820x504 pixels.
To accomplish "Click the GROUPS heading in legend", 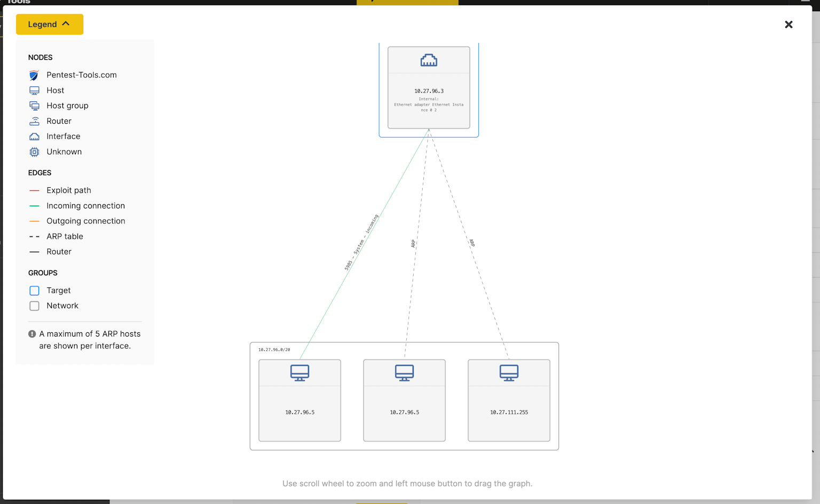I will click(x=43, y=273).
